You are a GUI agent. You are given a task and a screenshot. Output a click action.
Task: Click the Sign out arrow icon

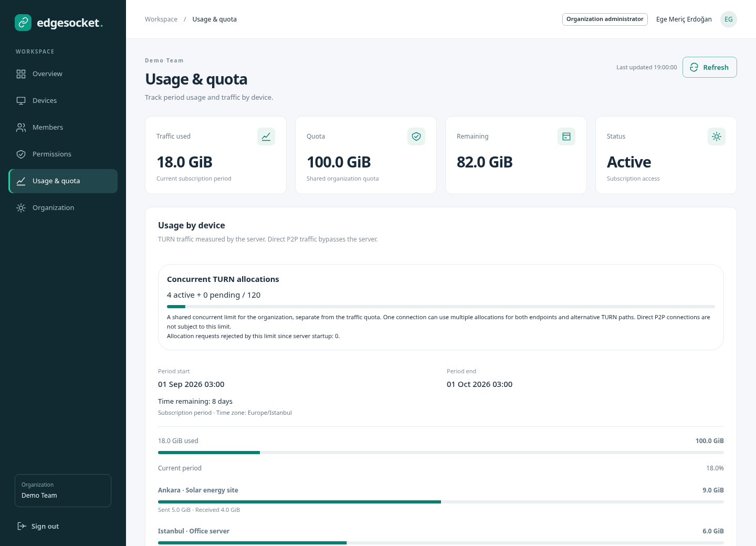pos(22,526)
